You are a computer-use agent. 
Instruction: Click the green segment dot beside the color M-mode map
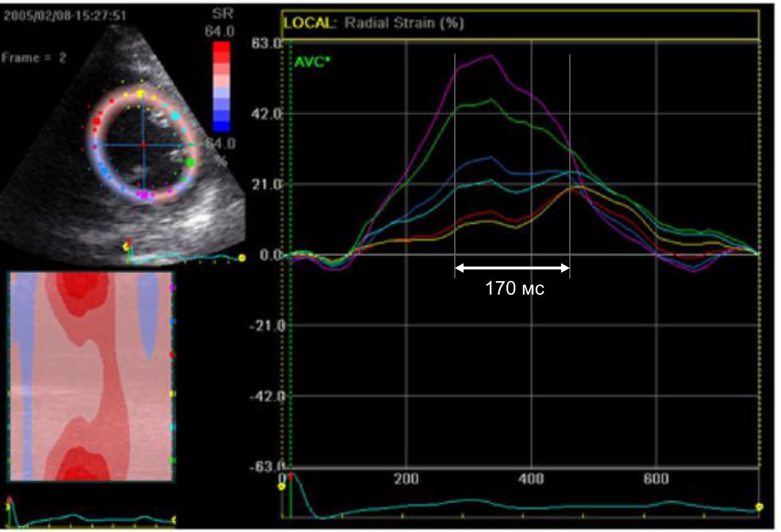click(172, 460)
